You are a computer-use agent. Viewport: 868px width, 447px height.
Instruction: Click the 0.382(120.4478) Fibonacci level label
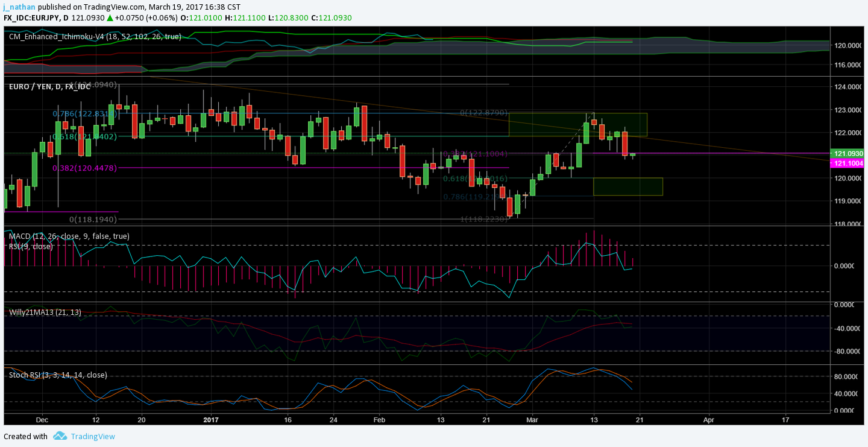coord(84,168)
